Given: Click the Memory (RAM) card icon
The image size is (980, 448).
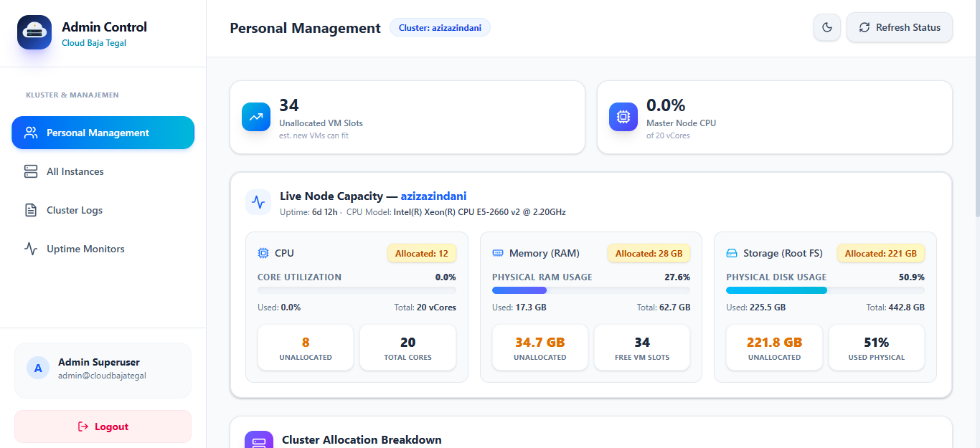Looking at the screenshot, I should pos(498,253).
